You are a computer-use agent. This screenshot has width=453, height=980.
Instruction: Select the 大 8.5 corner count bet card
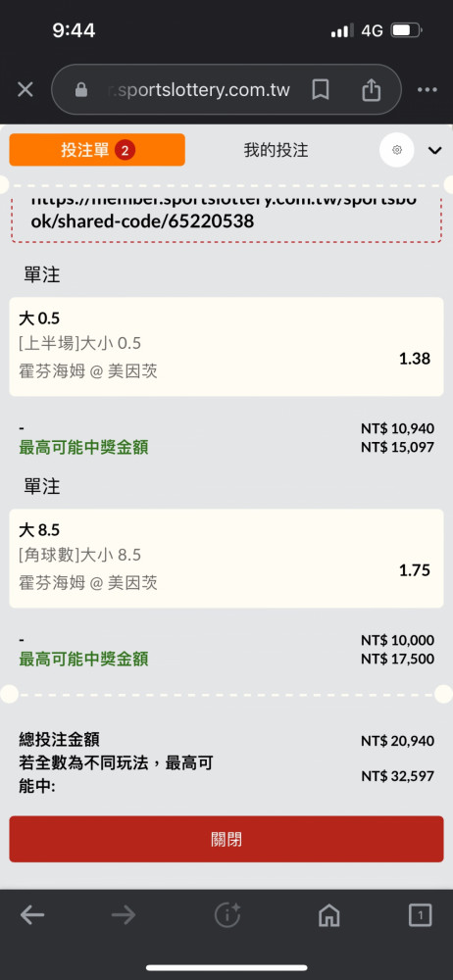pyautogui.click(x=226, y=559)
